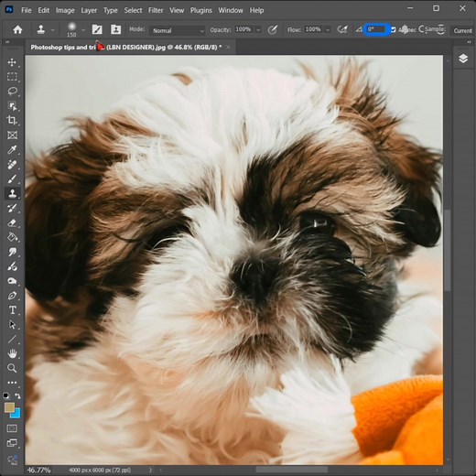Select the Hand tool
This screenshot has width=476, height=476.
click(x=12, y=353)
